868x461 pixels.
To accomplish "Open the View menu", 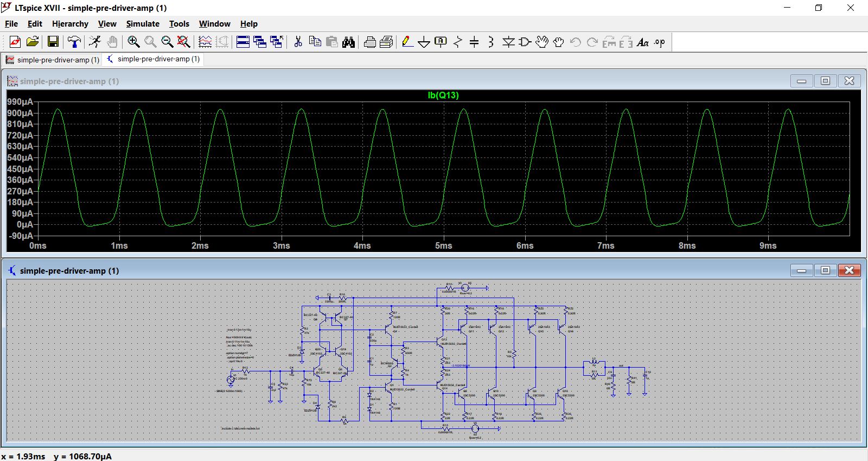I will tap(107, 24).
